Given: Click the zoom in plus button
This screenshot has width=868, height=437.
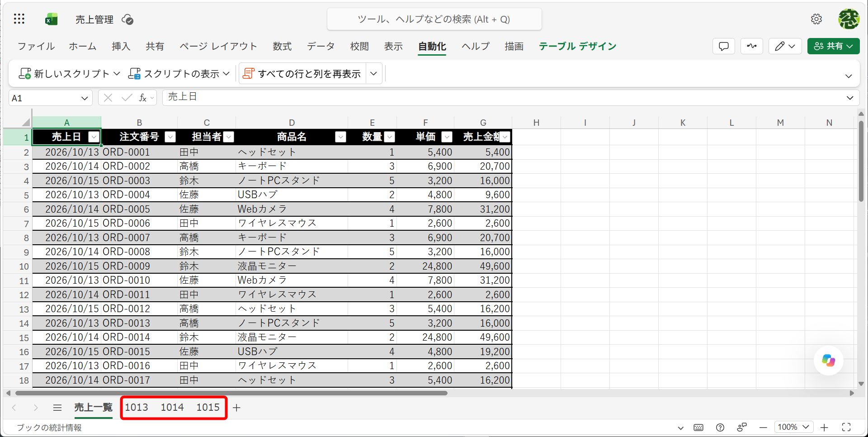Looking at the screenshot, I should pyautogui.click(x=824, y=427).
